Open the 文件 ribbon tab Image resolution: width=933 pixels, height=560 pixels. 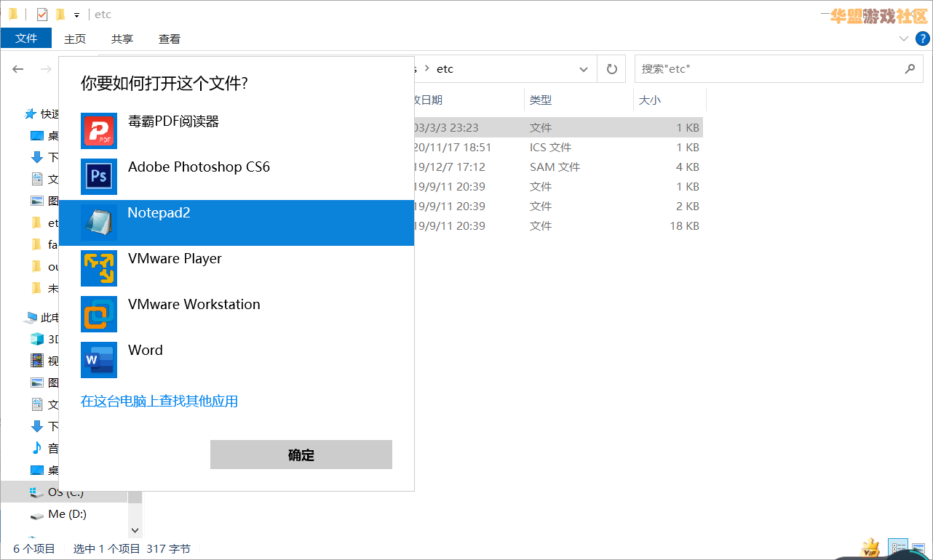pos(26,39)
